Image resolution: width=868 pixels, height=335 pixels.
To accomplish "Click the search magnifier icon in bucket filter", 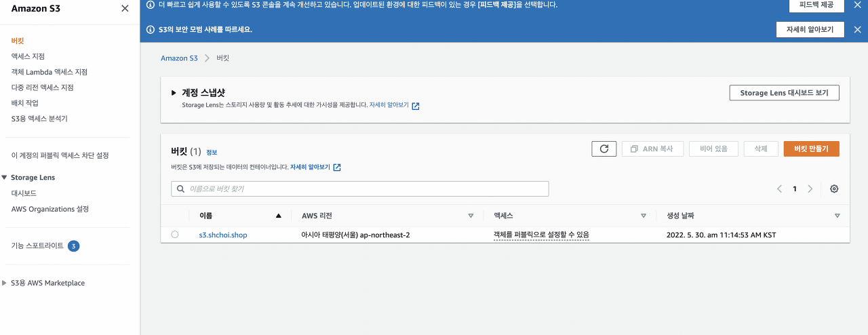I will tap(180, 189).
